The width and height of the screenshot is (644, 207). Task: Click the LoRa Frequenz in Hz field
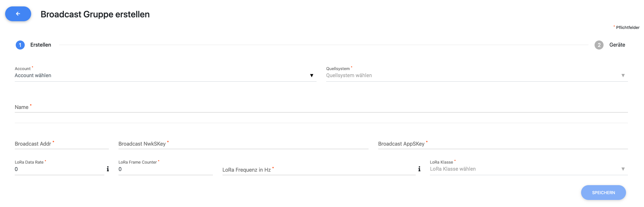point(318,170)
